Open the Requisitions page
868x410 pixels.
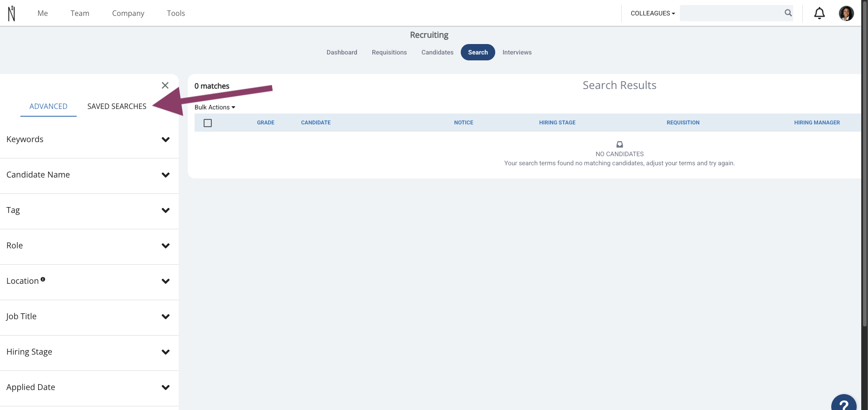[x=389, y=52]
